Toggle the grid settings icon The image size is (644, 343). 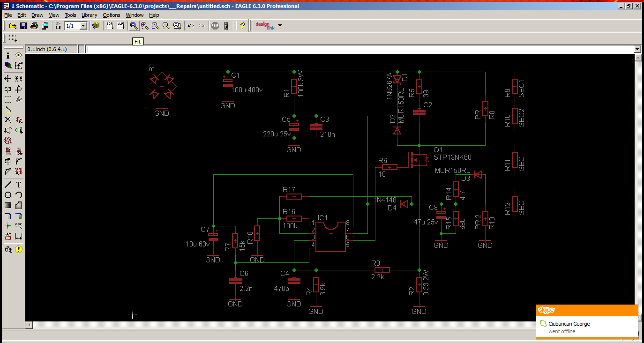(x=13, y=38)
